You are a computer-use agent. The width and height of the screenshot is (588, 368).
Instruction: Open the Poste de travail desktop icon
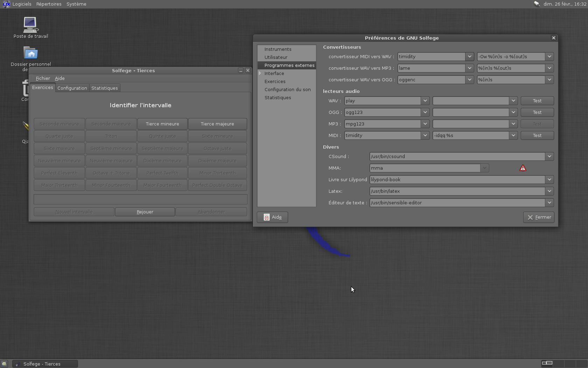click(x=31, y=27)
